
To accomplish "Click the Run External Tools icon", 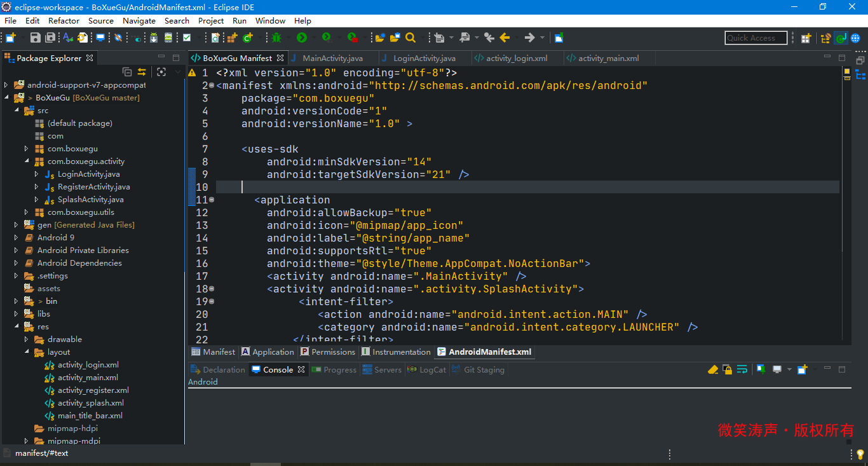I will coord(353,38).
